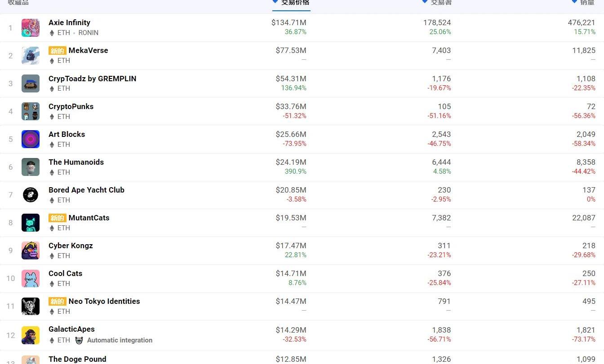Open the Cool Cats collection link
The width and height of the screenshot is (604, 364).
tap(65, 273)
